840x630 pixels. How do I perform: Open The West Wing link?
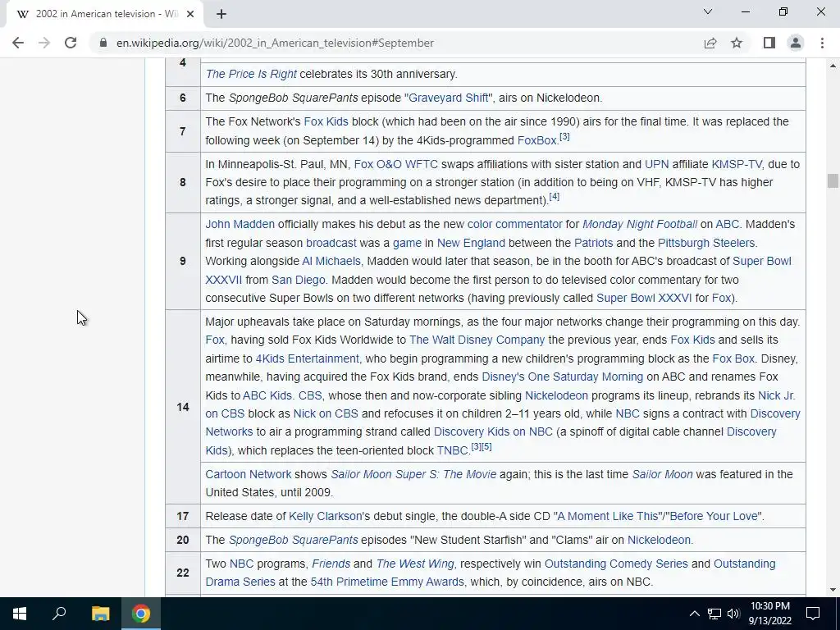pyautogui.click(x=414, y=564)
